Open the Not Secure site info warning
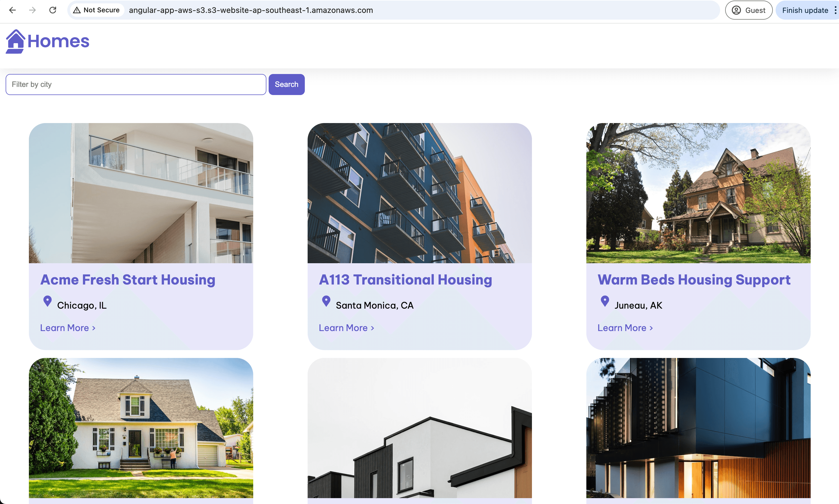The width and height of the screenshot is (839, 504). tap(97, 10)
